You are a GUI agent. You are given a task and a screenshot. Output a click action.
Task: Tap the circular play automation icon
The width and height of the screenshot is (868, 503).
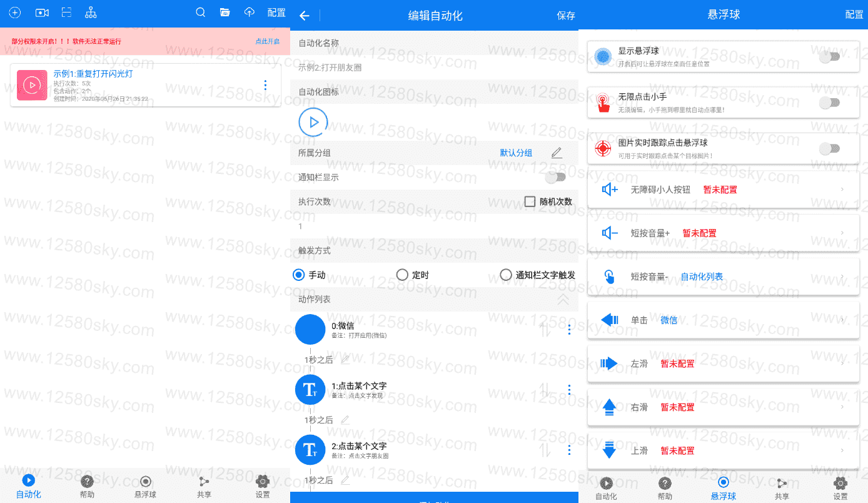pos(313,122)
